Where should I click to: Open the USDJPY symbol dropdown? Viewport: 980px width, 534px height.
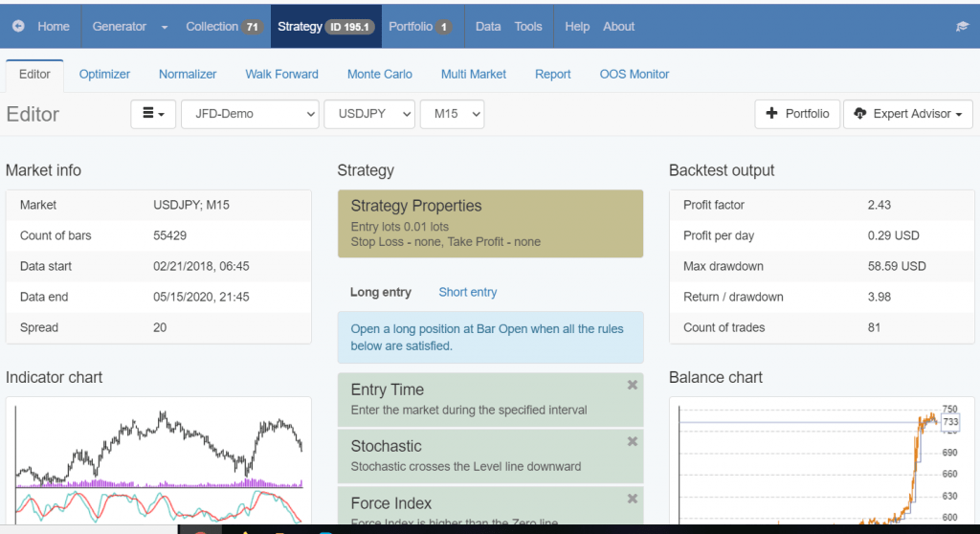click(x=369, y=114)
